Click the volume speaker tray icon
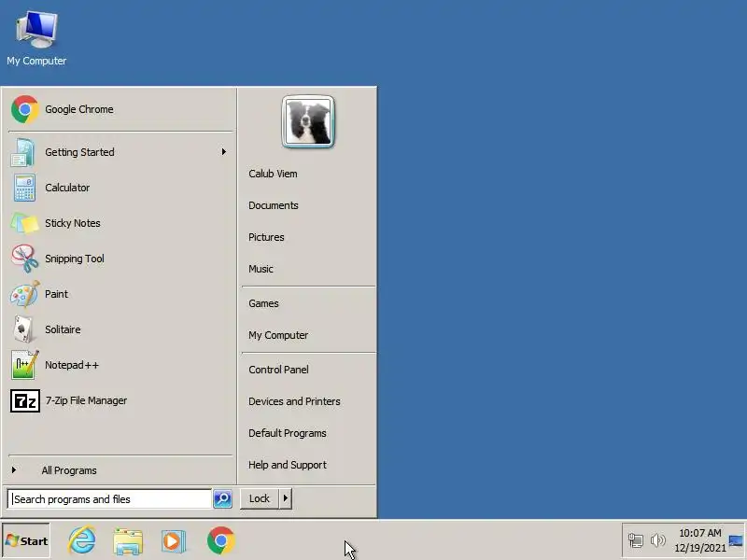 click(658, 540)
